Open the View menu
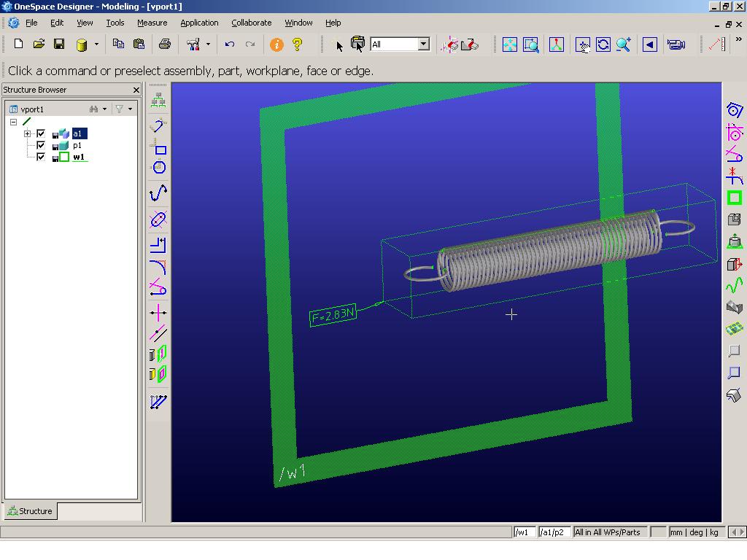 tap(85, 23)
